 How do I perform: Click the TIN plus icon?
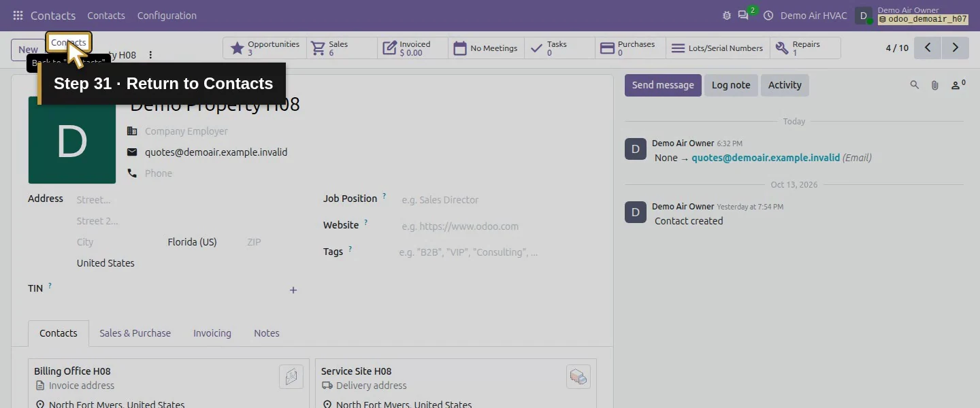pyautogui.click(x=293, y=290)
